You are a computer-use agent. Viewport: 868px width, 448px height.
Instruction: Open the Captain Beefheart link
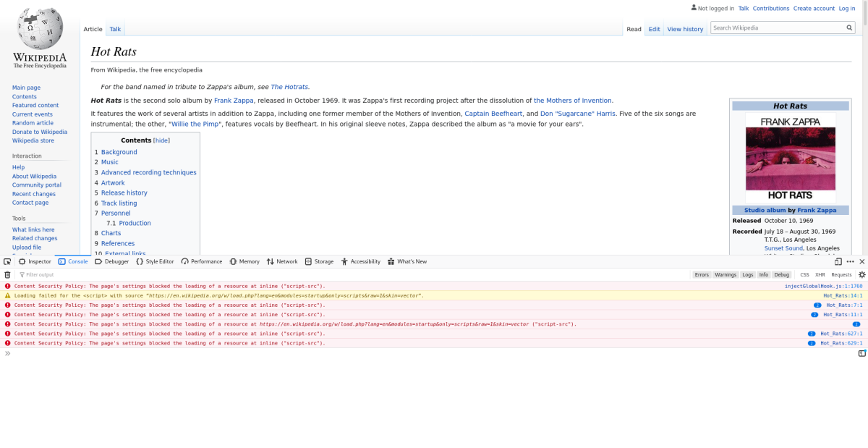click(493, 114)
